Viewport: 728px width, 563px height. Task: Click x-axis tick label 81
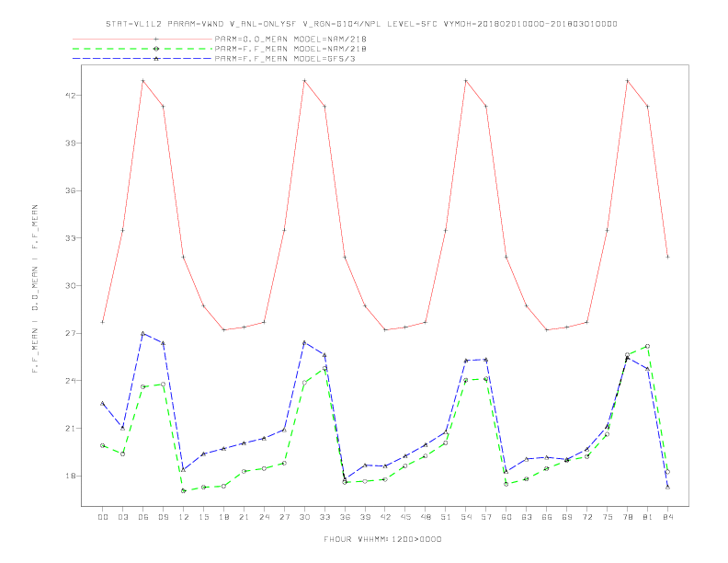click(x=647, y=517)
